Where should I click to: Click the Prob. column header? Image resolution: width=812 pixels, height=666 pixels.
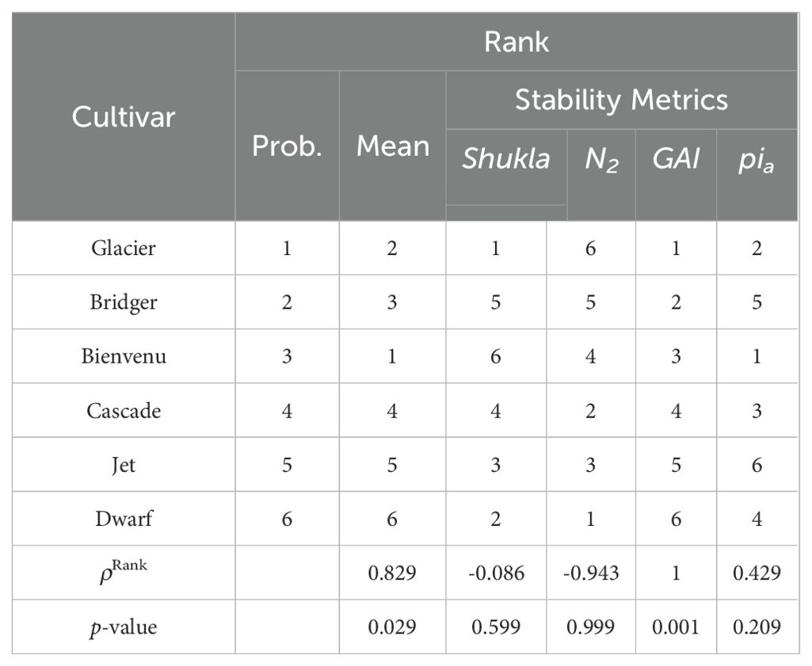click(287, 146)
